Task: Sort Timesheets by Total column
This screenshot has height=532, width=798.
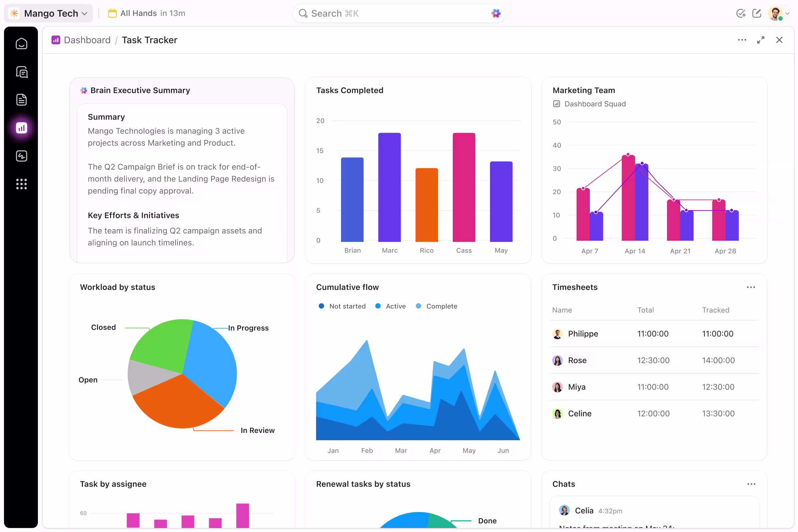Action: (645, 310)
